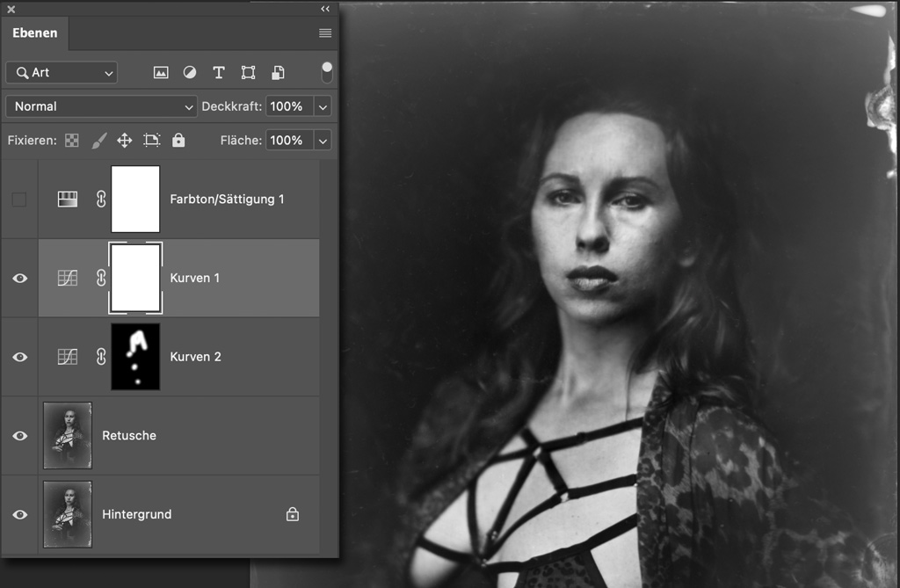Click the lock all padlock icon

[178, 141]
